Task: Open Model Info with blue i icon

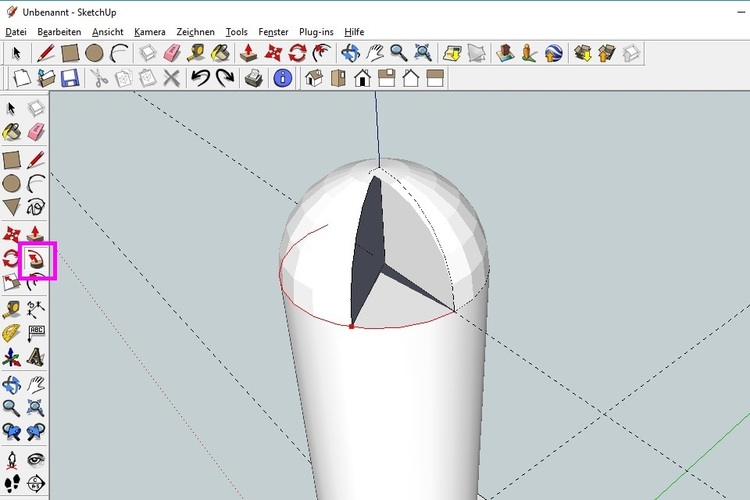Action: point(283,78)
